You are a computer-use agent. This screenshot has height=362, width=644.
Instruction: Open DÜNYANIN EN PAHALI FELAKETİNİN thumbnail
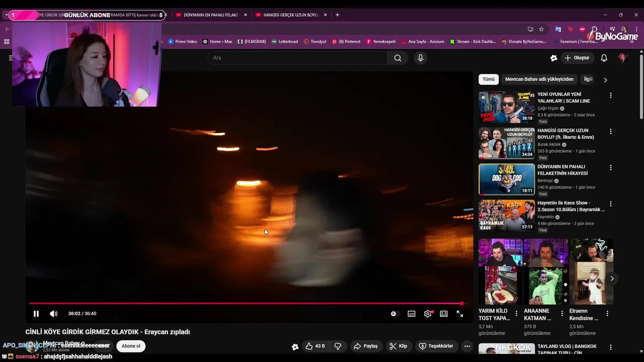[507, 179]
